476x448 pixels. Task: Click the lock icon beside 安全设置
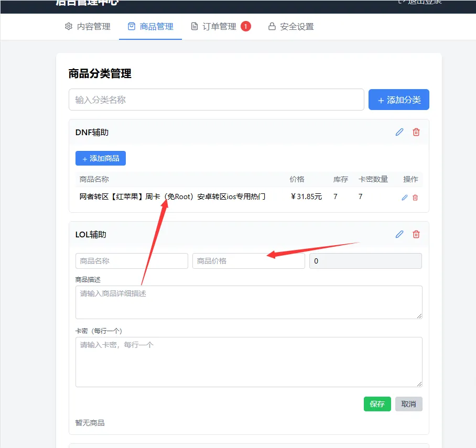point(271,27)
